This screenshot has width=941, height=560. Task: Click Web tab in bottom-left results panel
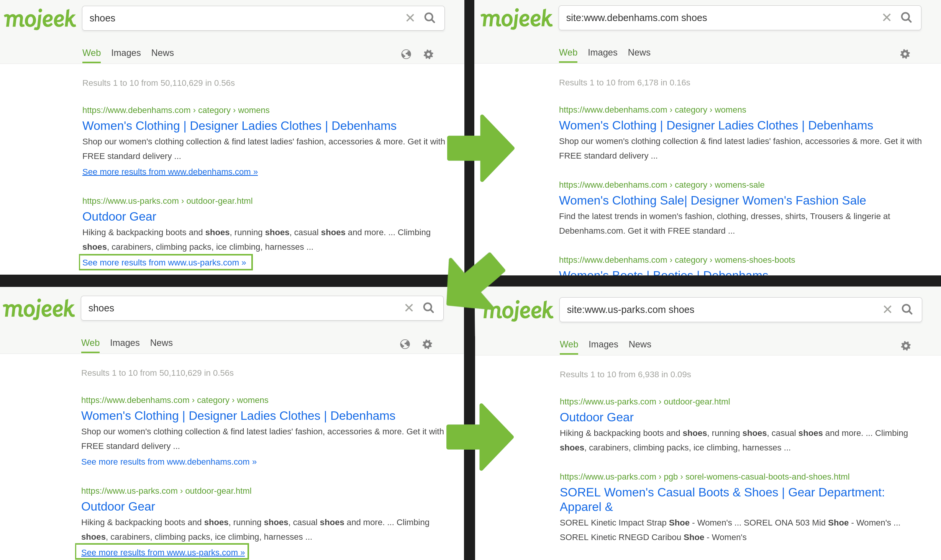[90, 343]
